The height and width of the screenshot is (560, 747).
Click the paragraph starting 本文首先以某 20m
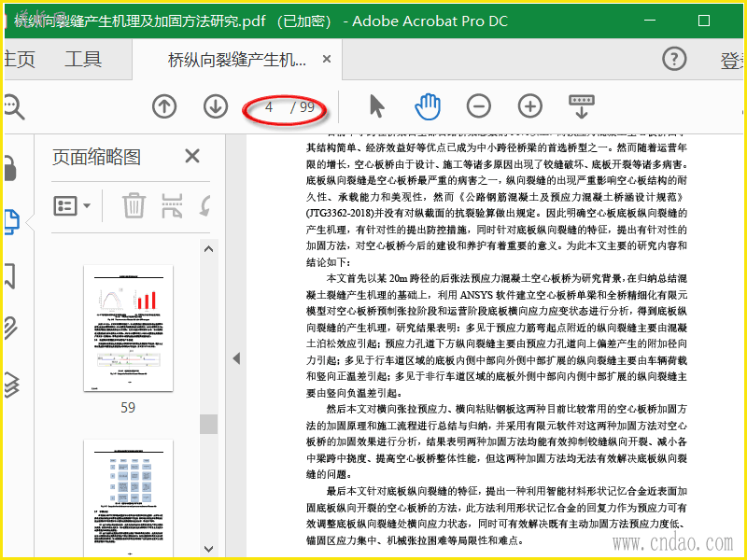pos(497,335)
